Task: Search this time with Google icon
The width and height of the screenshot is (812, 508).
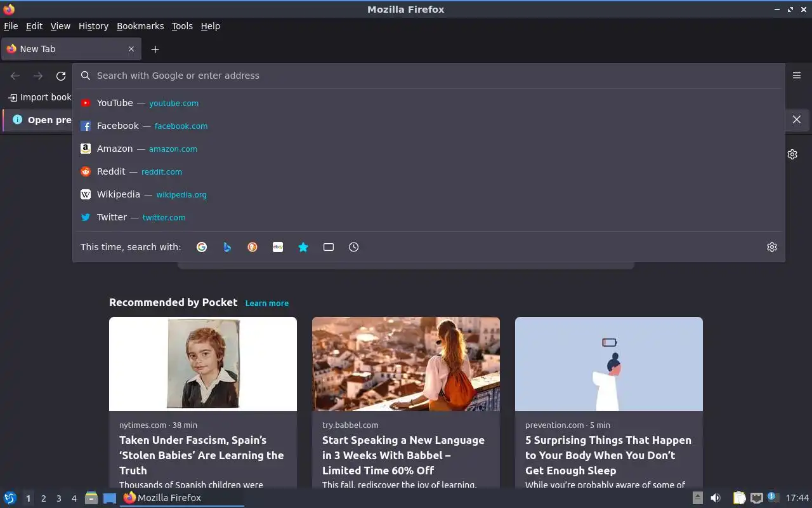Action: coord(202,247)
